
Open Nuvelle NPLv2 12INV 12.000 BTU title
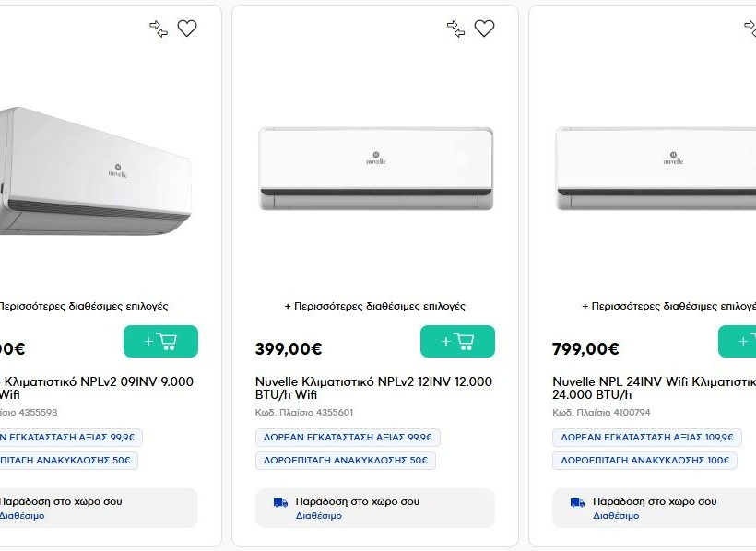(x=373, y=388)
